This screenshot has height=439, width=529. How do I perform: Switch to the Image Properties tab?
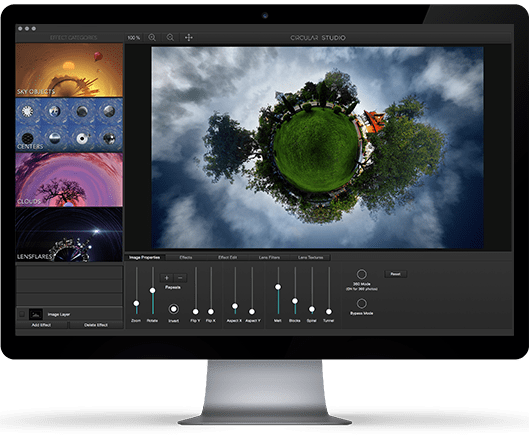pos(144,257)
